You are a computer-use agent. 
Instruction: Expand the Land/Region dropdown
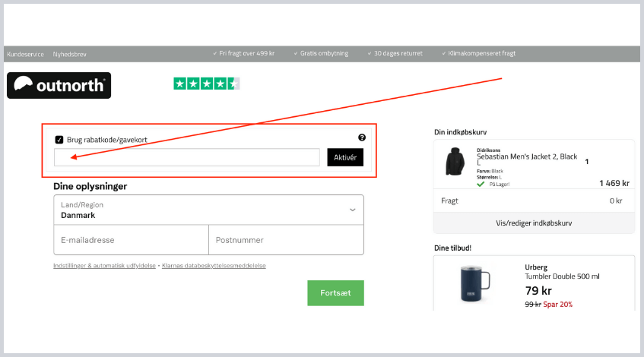coord(208,210)
